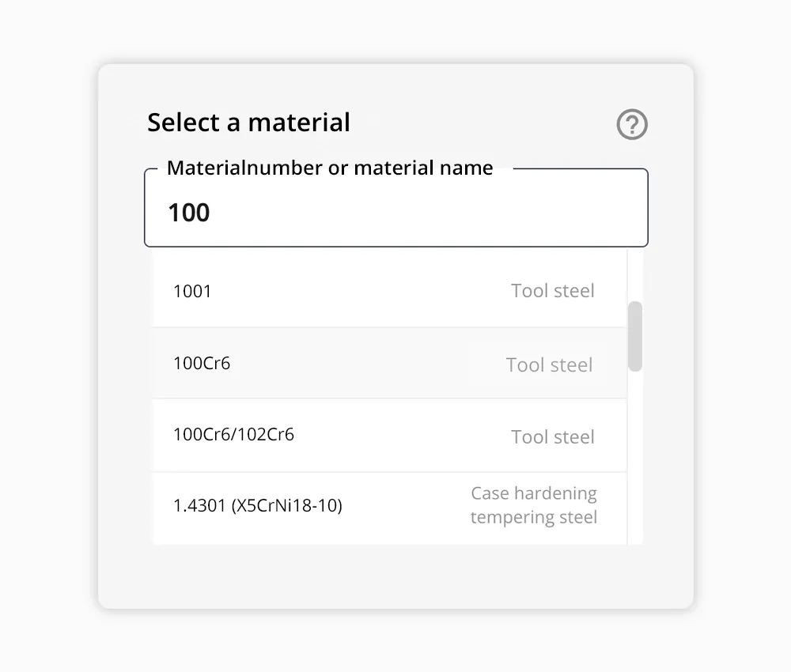This screenshot has width=791, height=672.
Task: Click the "Select a material" heading
Action: click(x=248, y=123)
